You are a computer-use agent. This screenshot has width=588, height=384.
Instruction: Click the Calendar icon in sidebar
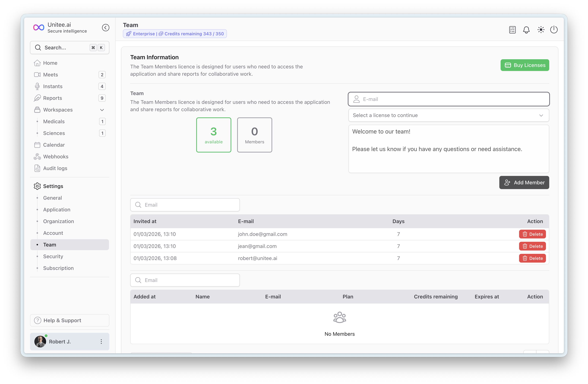click(37, 145)
